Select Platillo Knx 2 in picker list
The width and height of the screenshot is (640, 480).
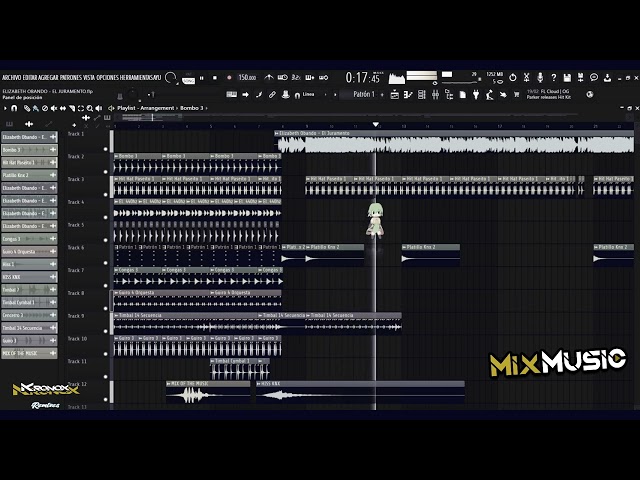[29, 175]
